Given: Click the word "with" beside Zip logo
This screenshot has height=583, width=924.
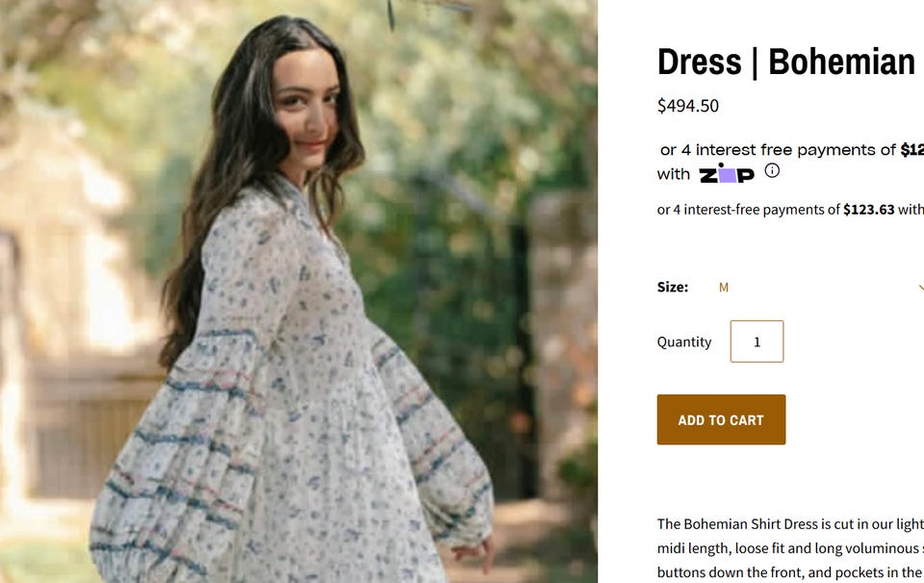Looking at the screenshot, I should click(674, 174).
